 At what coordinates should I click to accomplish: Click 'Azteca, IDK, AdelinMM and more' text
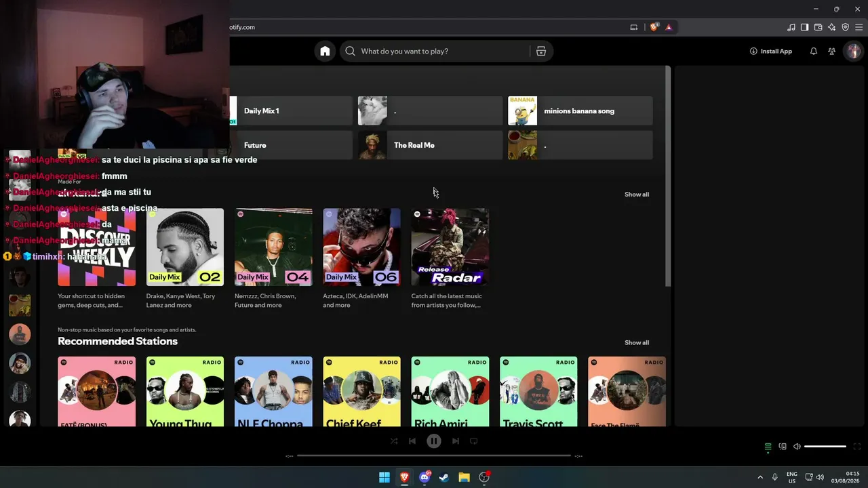(355, 301)
